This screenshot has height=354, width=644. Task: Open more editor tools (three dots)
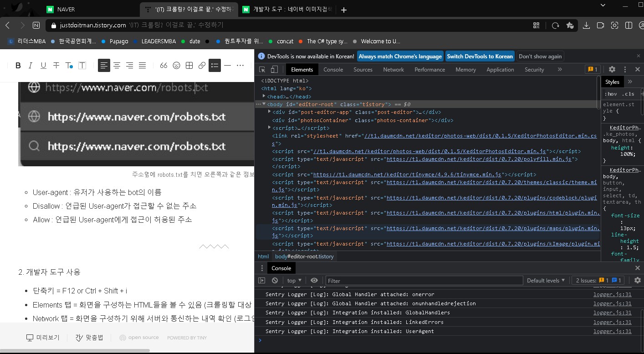(240, 66)
